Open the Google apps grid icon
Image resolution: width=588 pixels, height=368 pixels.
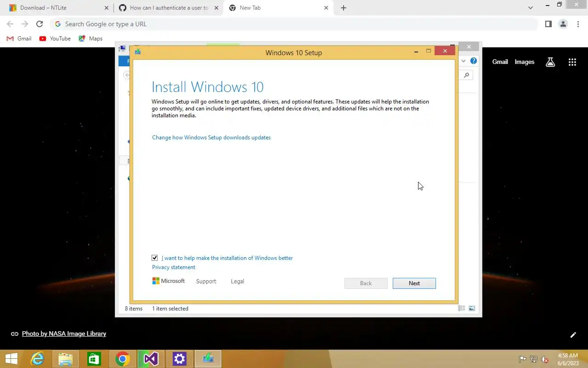coord(572,62)
